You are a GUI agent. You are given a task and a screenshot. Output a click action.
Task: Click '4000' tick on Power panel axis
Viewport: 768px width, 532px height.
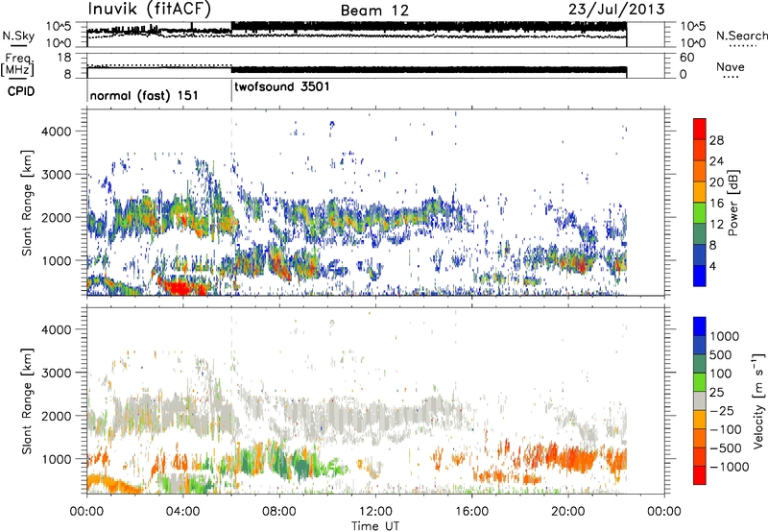pyautogui.click(x=56, y=132)
